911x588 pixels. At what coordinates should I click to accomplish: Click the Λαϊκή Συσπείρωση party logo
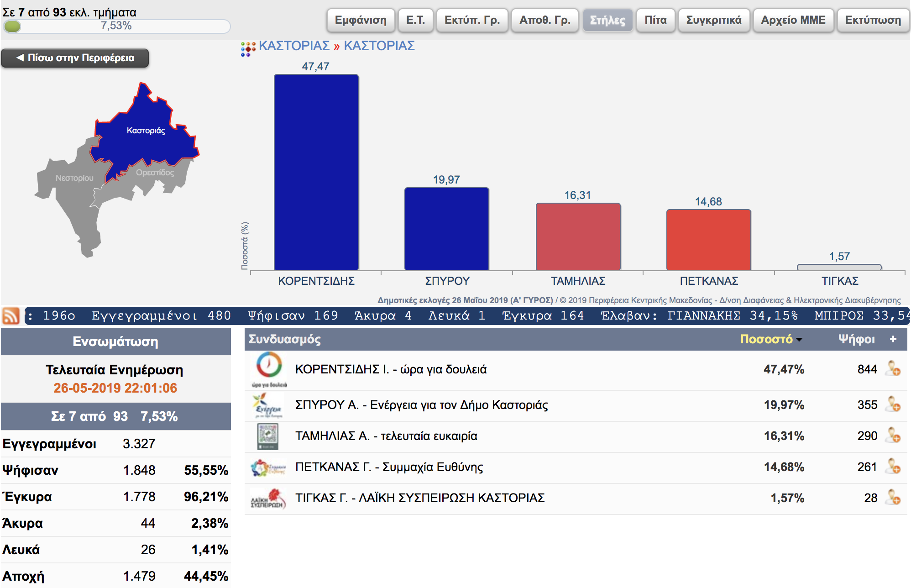click(x=268, y=498)
